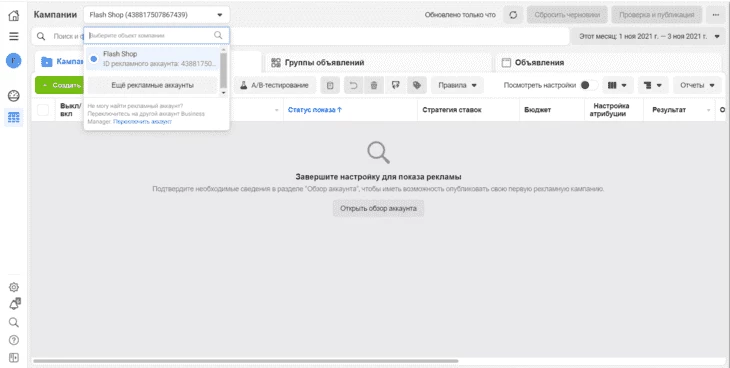Click the undo arrow icon
Viewport: 730px width, 368px height.
(354, 85)
